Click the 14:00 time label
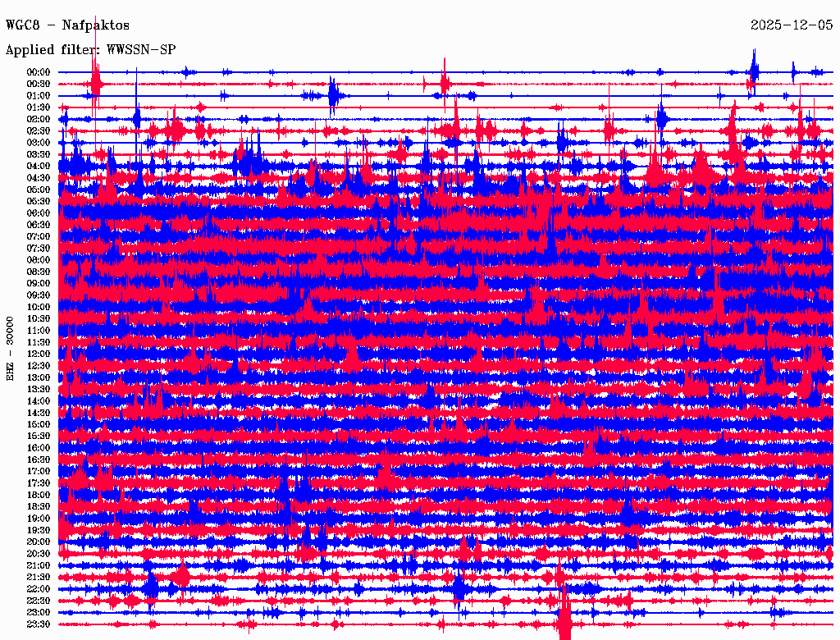Screen dimensions: 840x640 point(39,401)
